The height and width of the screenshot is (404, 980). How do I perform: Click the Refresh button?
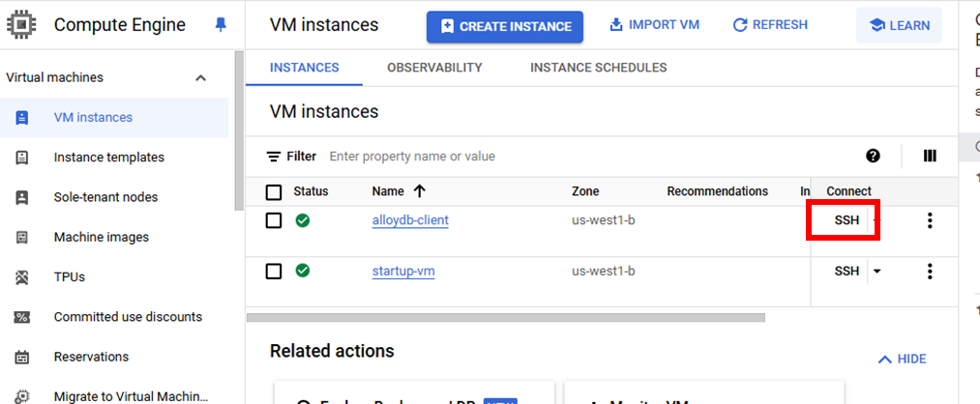770,25
